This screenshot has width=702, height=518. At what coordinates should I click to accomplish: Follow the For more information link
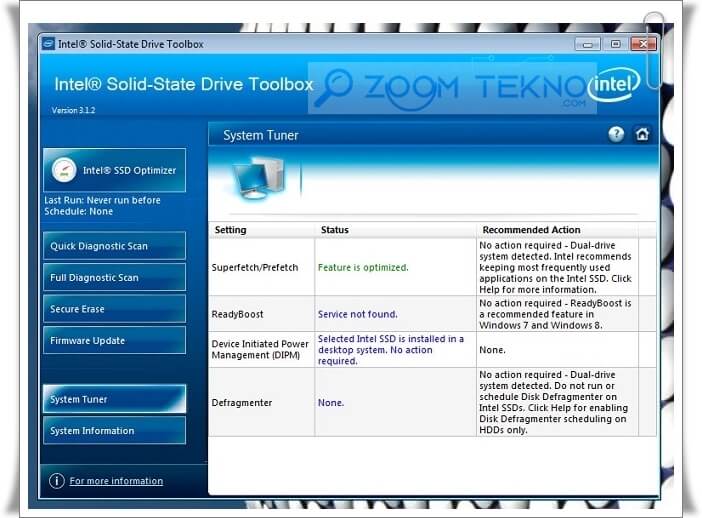pos(116,481)
